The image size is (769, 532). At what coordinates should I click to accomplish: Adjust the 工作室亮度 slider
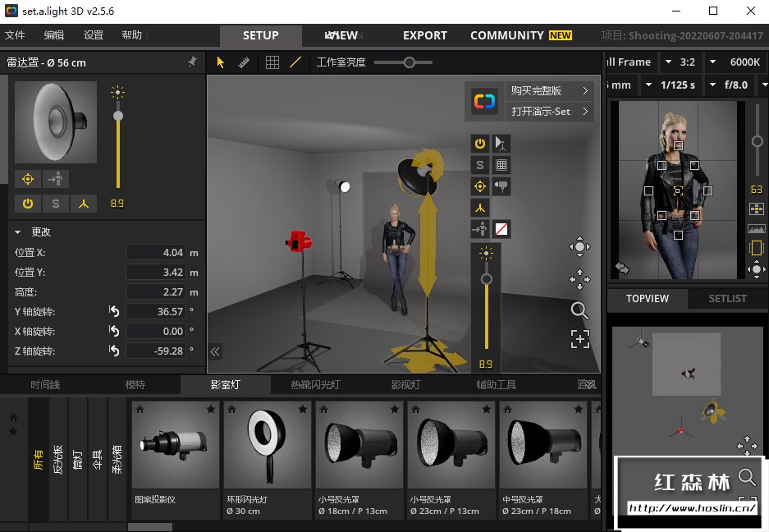pos(409,62)
